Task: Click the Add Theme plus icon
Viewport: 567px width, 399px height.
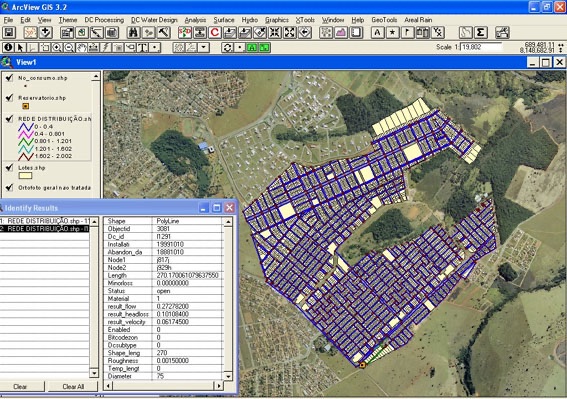Action: coord(46,33)
